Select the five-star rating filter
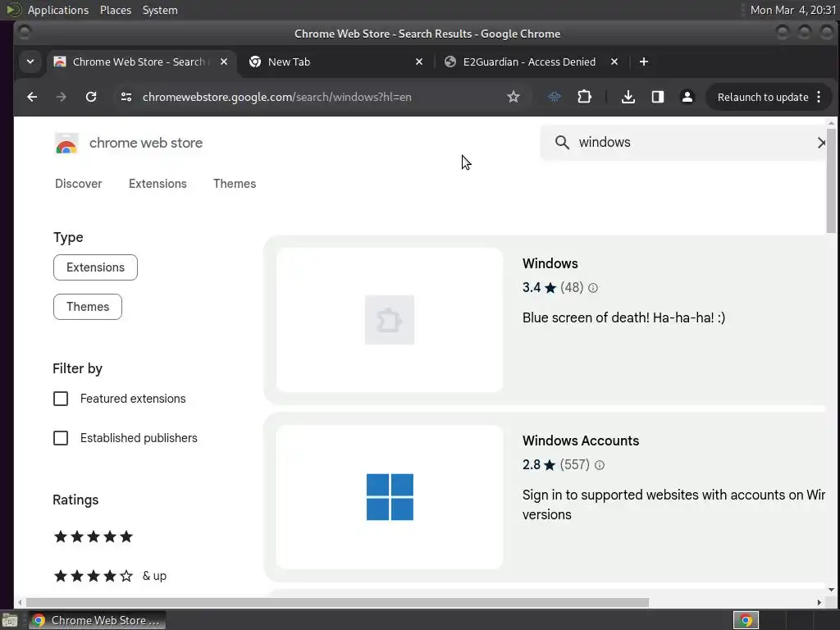840x630 pixels. click(94, 536)
